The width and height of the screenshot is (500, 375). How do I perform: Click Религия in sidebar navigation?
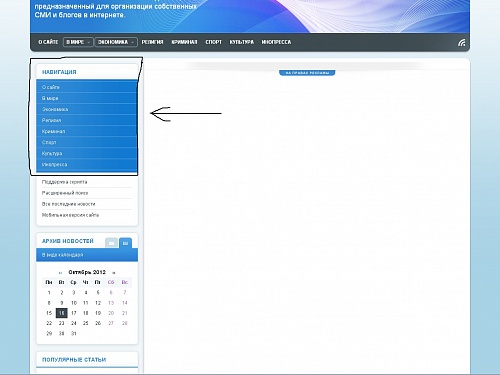(x=87, y=120)
